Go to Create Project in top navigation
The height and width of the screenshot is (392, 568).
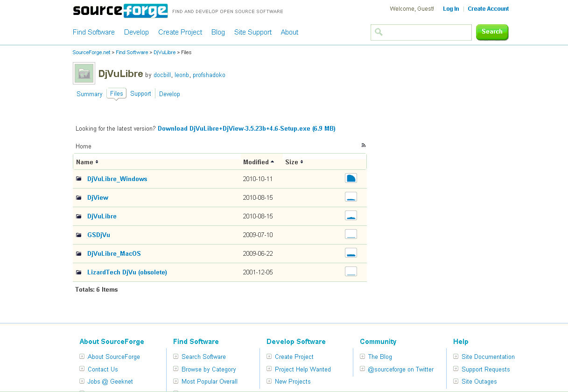coord(180,32)
